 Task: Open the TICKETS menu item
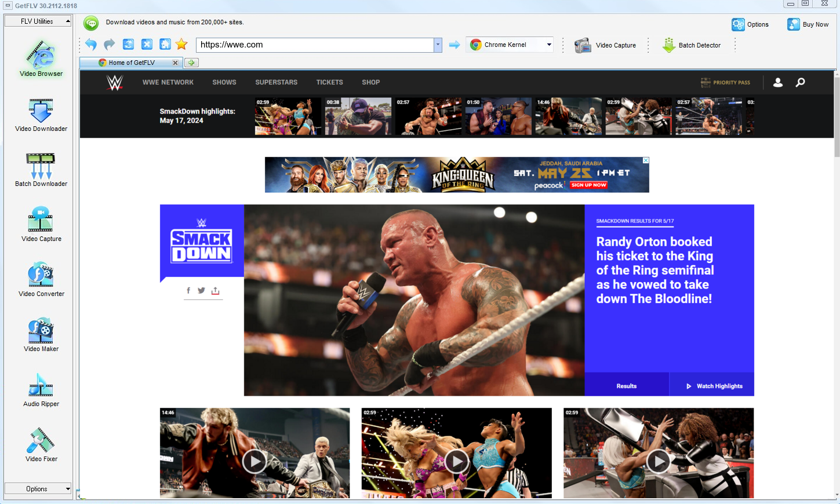330,82
